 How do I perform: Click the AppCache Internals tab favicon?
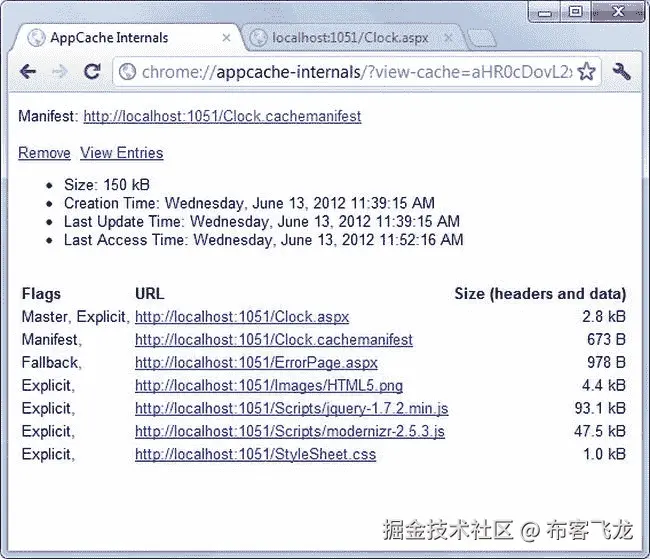pos(36,38)
